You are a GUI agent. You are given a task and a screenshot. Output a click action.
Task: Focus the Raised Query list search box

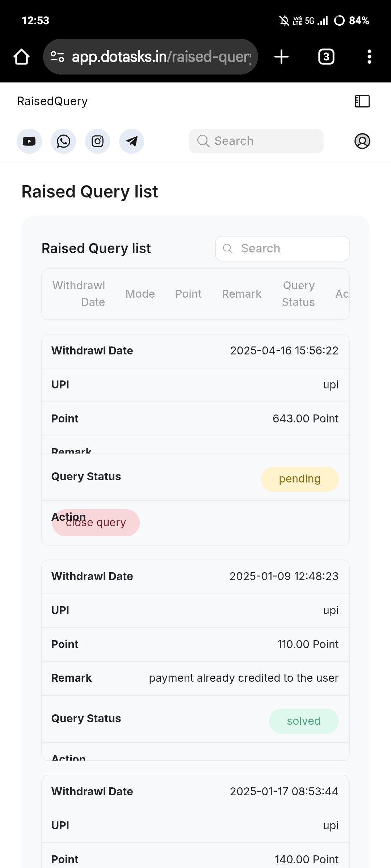click(x=282, y=248)
